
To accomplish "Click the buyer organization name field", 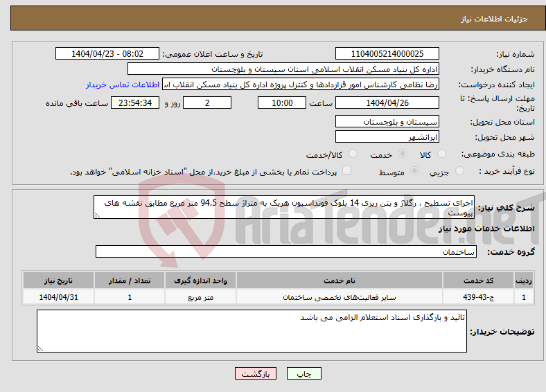I will (283, 69).
